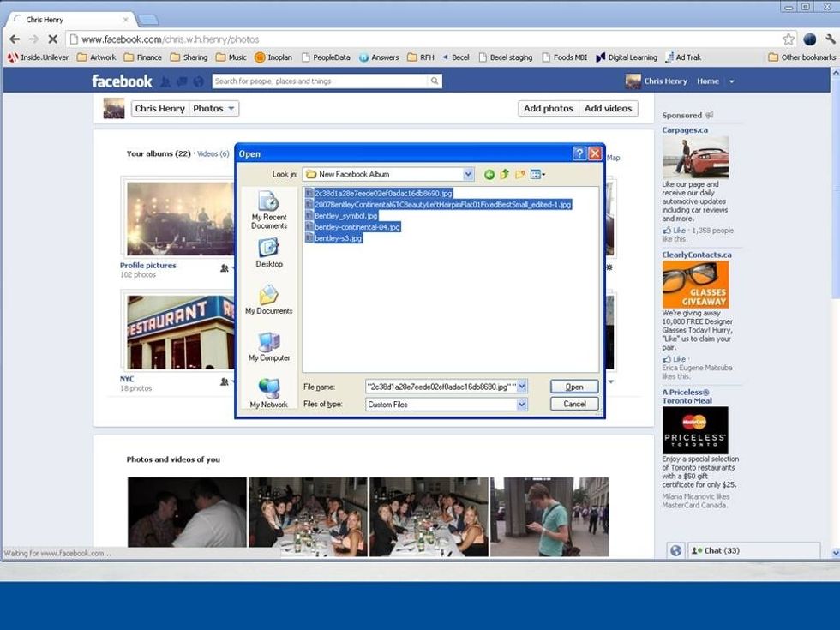This screenshot has height=630, width=840.
Task: Create new folder icon in Open dialog
Action: [519, 174]
